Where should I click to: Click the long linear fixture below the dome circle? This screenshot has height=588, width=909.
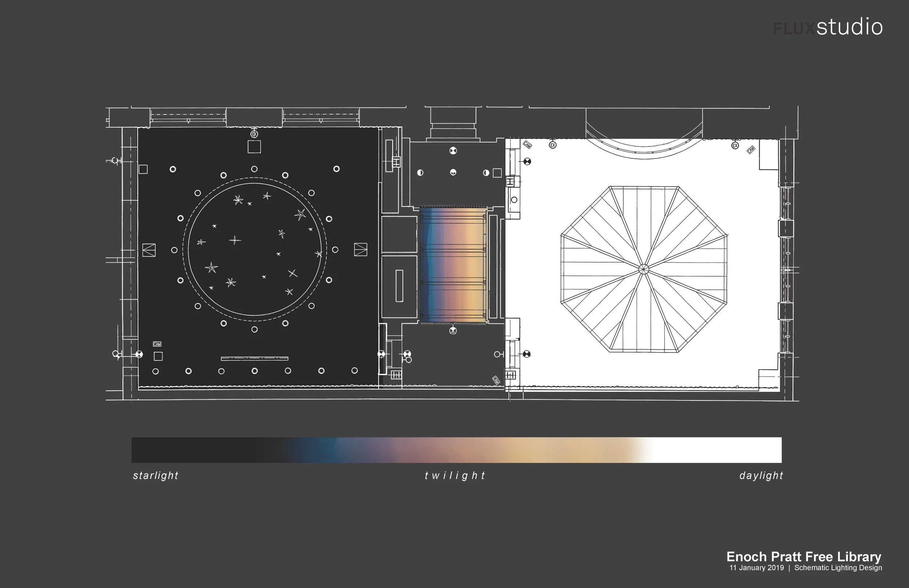click(255, 359)
